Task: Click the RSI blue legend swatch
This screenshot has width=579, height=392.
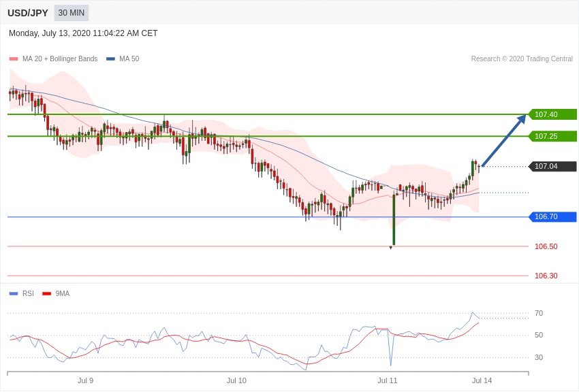Action: (14, 294)
